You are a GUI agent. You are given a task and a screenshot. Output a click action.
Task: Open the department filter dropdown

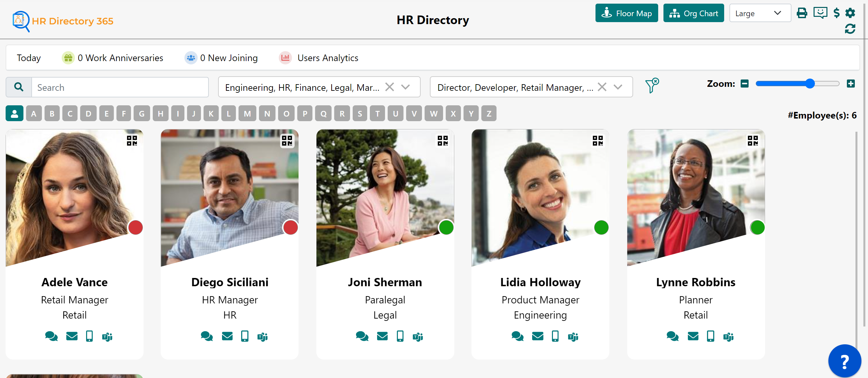coord(406,87)
